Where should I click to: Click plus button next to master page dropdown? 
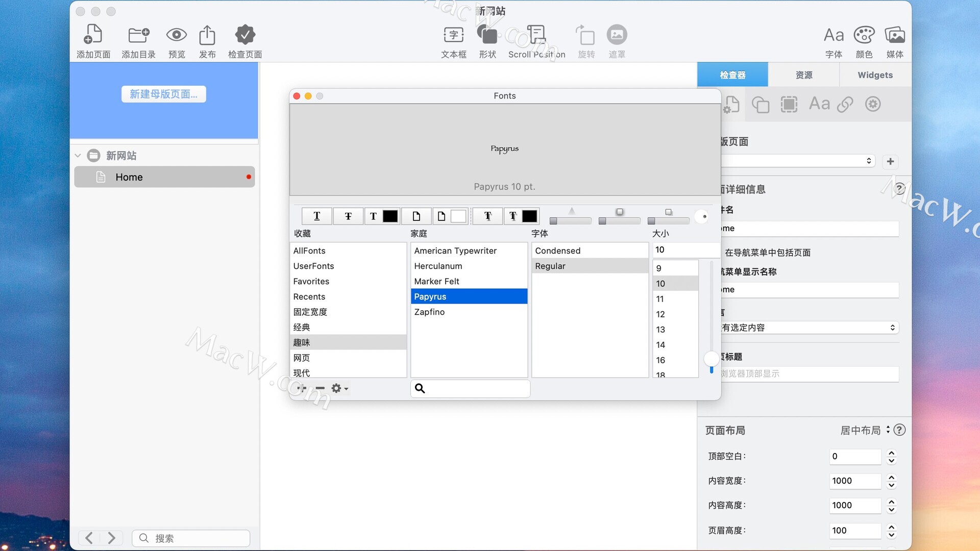tap(891, 161)
